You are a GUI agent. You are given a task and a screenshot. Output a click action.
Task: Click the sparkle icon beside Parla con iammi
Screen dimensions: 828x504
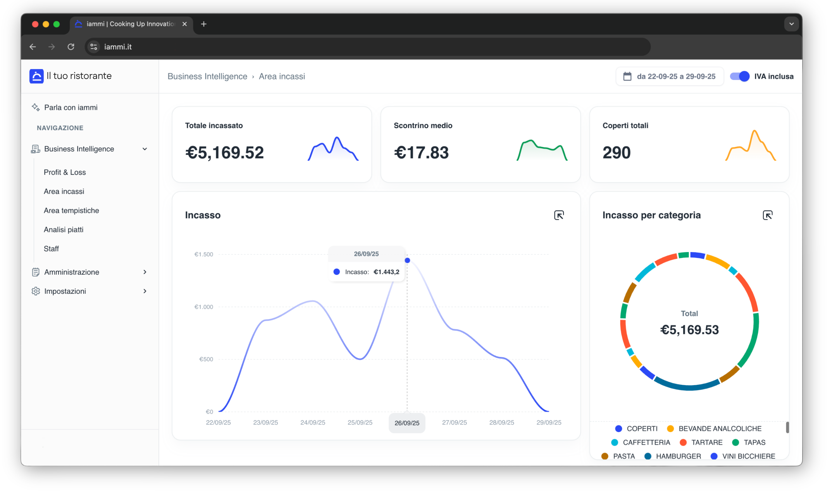(36, 107)
